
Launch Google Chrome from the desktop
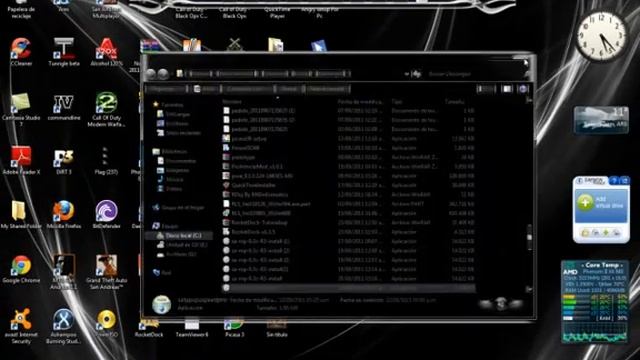tap(21, 269)
